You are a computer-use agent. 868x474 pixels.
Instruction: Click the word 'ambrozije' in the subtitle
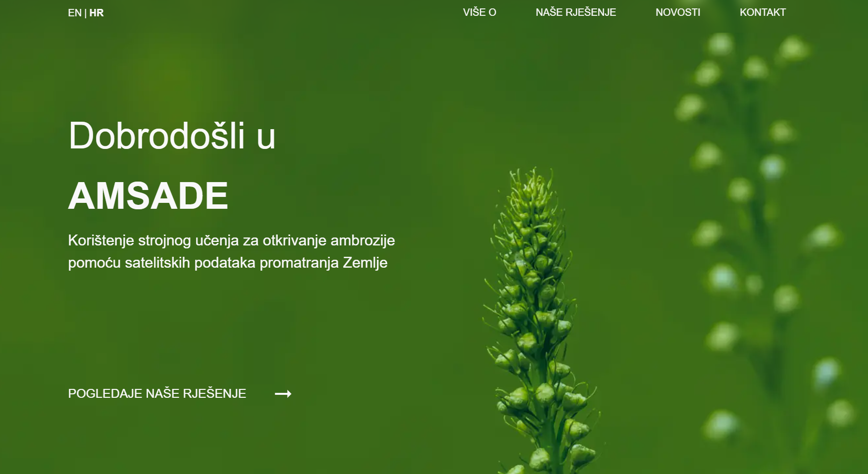click(362, 240)
